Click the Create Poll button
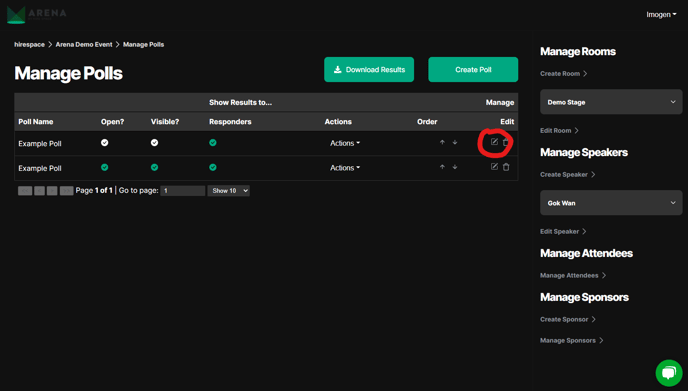Image resolution: width=688 pixels, height=391 pixels. pyautogui.click(x=473, y=69)
